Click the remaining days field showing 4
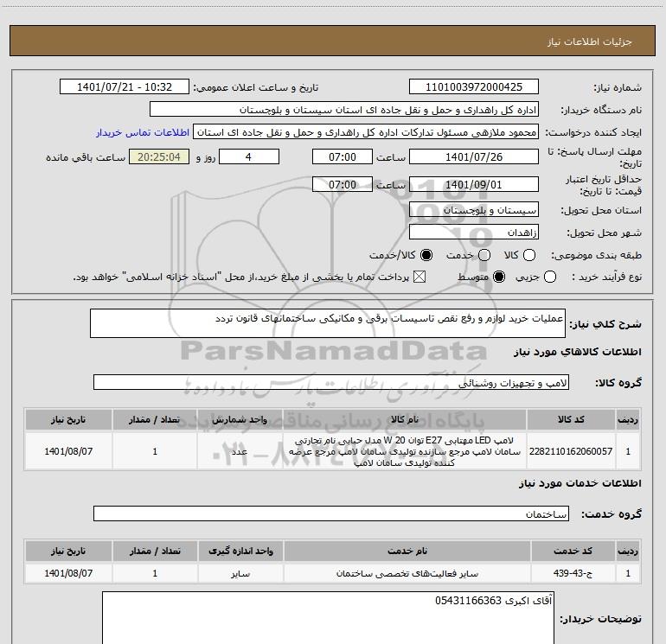This screenshot has height=644, width=666. tap(249, 157)
